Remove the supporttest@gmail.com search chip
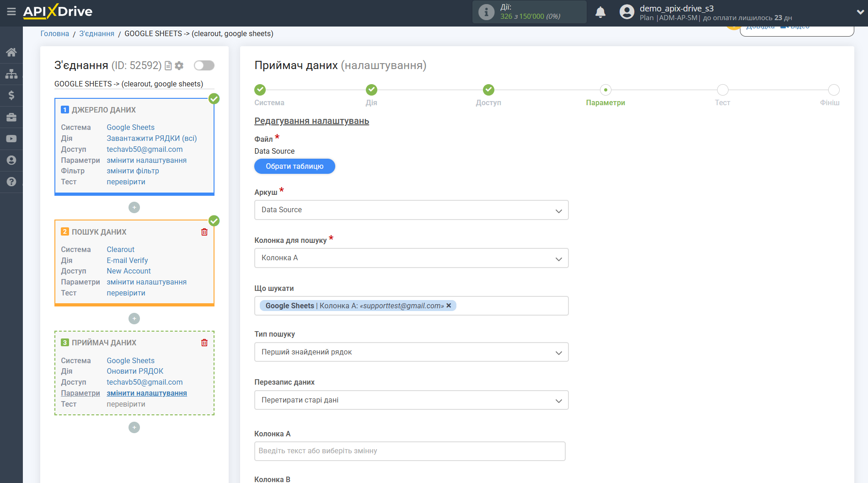The image size is (868, 483). (x=449, y=306)
